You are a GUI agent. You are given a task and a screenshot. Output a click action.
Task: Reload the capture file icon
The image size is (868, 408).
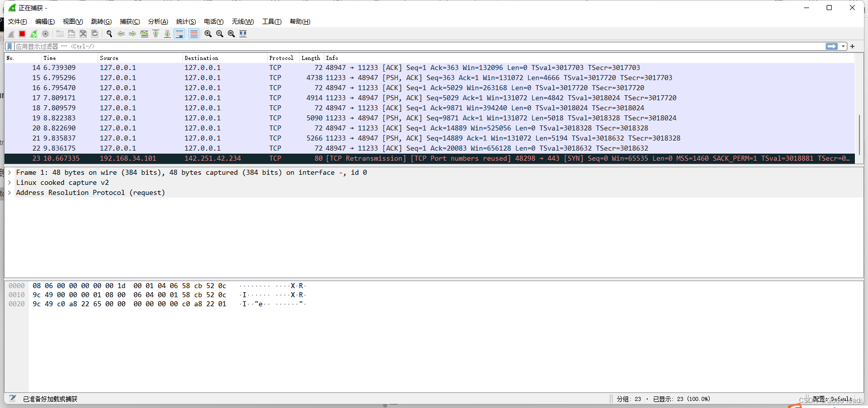pos(95,34)
